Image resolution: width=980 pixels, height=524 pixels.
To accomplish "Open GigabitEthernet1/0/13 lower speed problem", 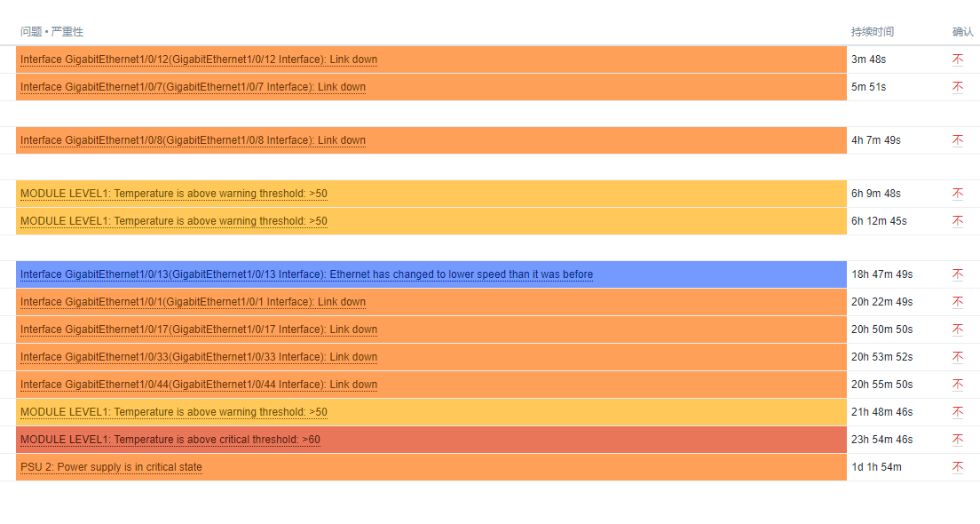I will (306, 274).
